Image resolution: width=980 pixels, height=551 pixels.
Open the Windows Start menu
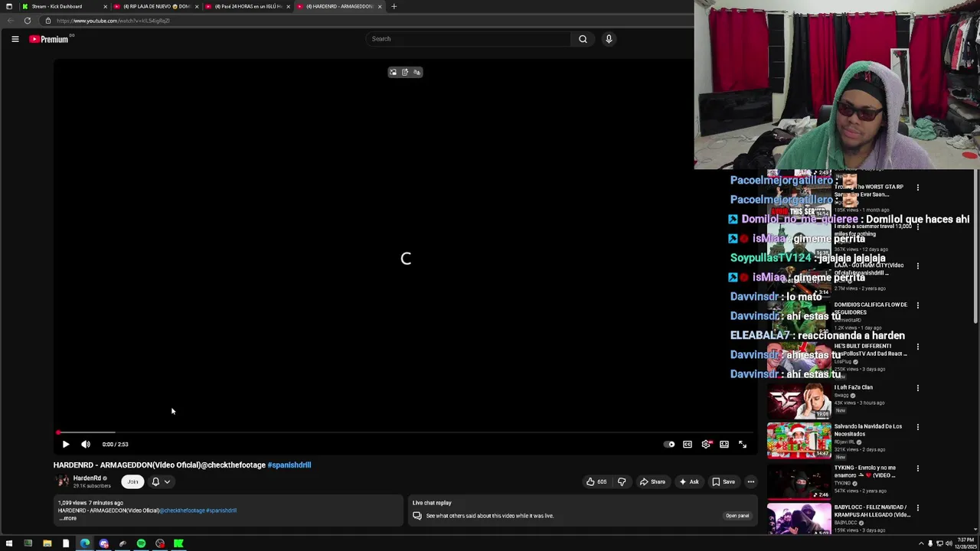[9, 544]
